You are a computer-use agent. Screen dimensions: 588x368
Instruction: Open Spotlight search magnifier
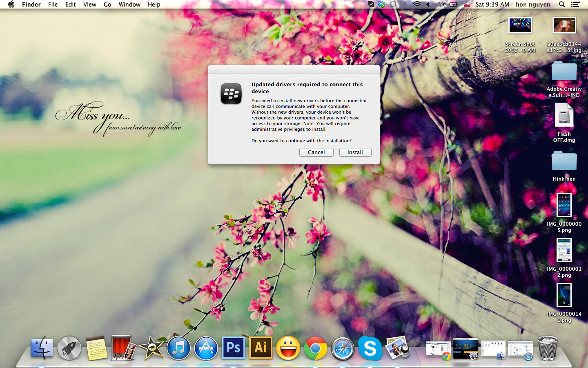(x=562, y=4)
